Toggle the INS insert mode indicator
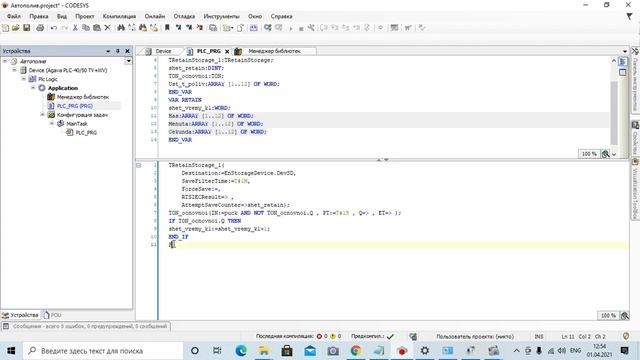640x360 pixels. [x=539, y=337]
